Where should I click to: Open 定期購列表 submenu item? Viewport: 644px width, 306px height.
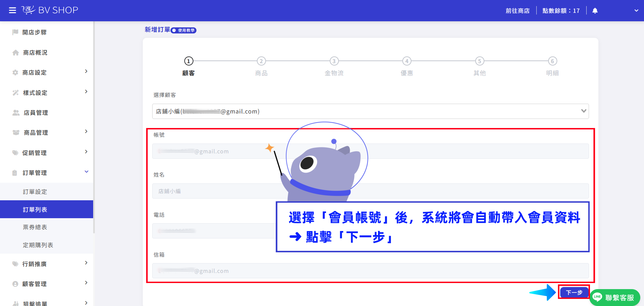(x=47, y=245)
